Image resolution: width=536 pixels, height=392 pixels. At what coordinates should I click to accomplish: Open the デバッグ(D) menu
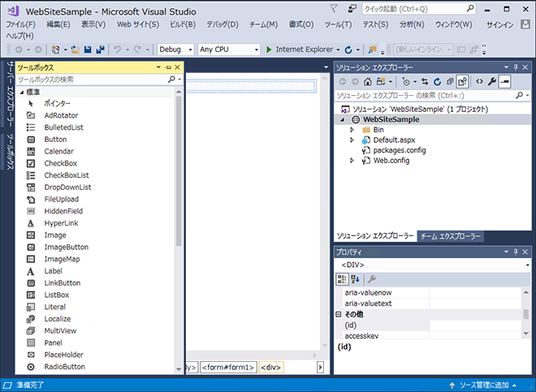tap(223, 24)
